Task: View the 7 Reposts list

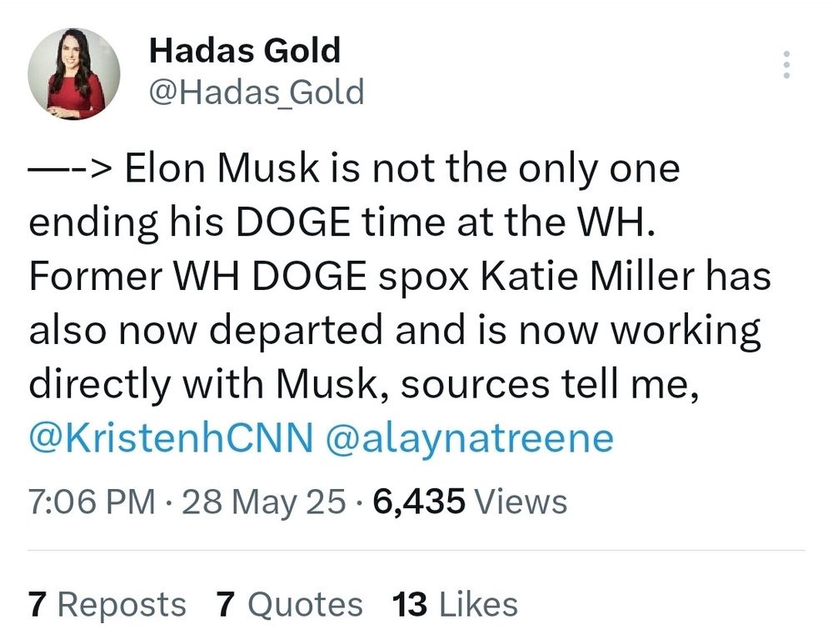Action: (x=107, y=605)
